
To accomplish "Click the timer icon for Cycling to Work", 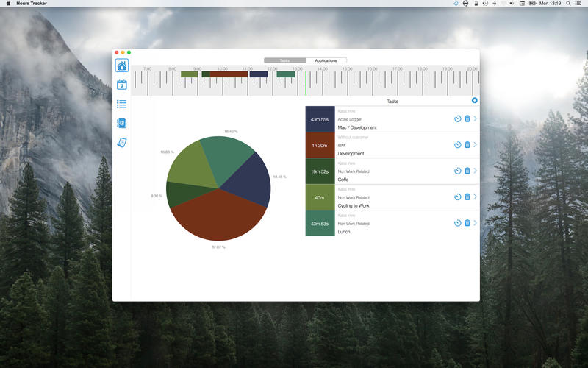I will [x=457, y=197].
